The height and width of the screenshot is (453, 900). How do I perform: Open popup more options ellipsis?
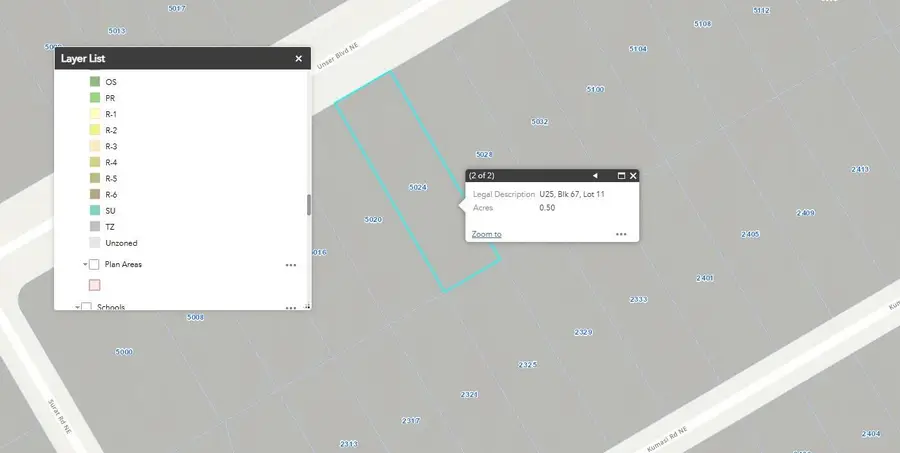(x=621, y=234)
